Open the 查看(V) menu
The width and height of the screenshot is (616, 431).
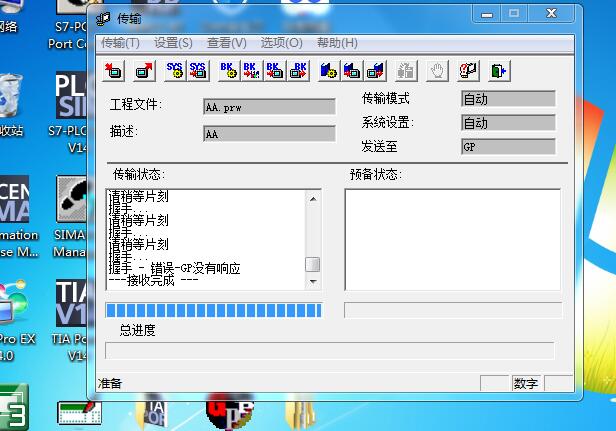tap(226, 43)
